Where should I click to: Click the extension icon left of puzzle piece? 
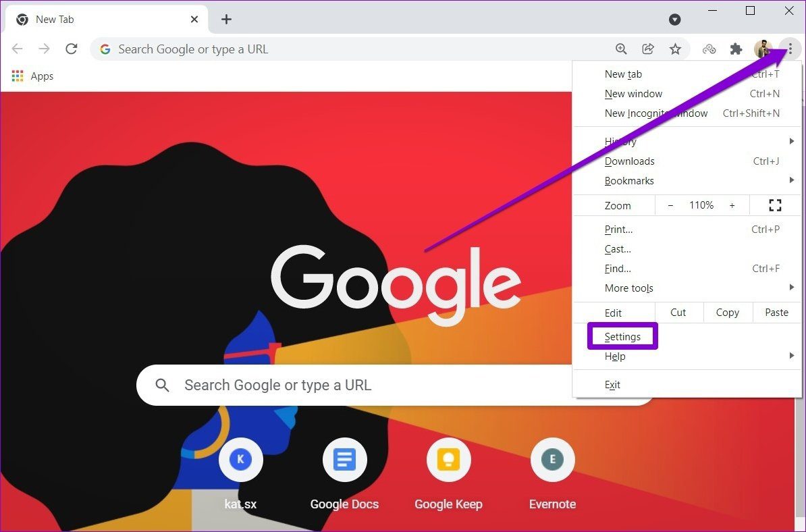tap(709, 49)
